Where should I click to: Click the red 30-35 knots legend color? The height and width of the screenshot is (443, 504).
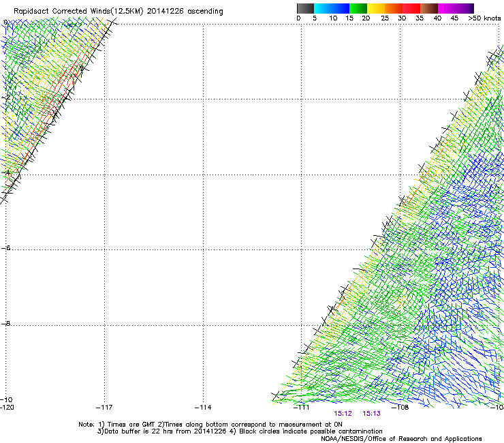click(x=411, y=8)
